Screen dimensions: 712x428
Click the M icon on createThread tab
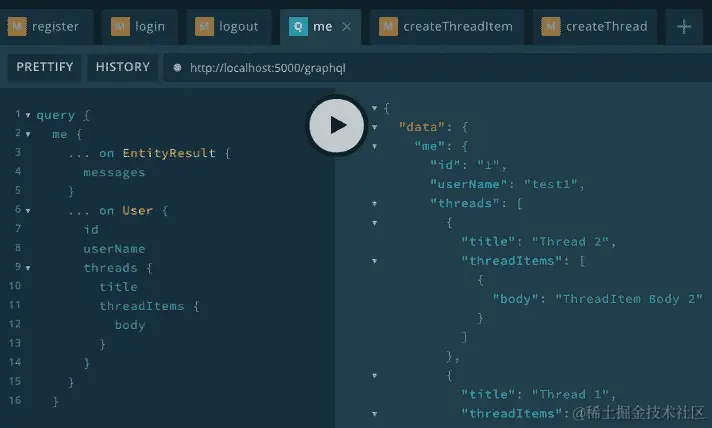551,26
